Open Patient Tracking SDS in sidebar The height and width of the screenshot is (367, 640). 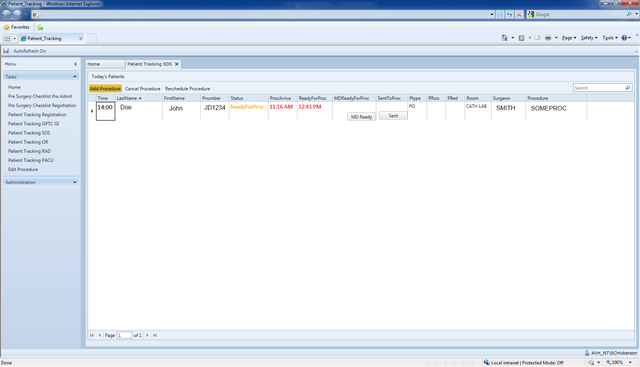[29, 133]
